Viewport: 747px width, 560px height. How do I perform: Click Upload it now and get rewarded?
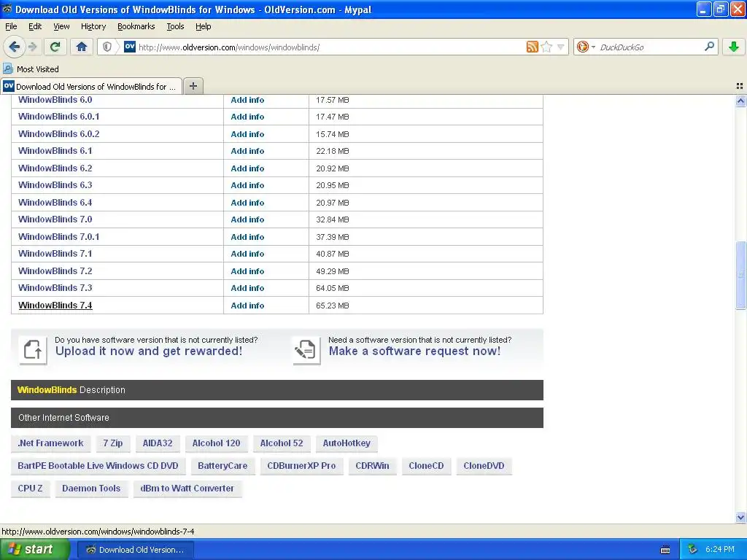coord(149,351)
